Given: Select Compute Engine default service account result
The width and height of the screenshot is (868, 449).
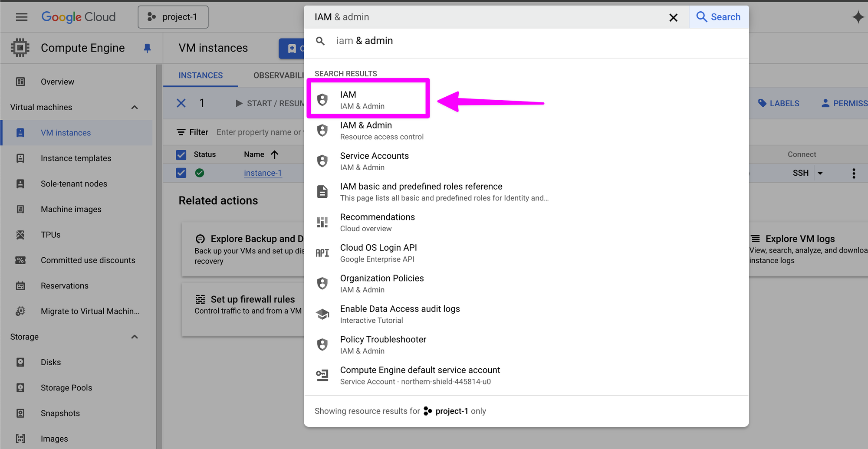Looking at the screenshot, I should pos(526,375).
